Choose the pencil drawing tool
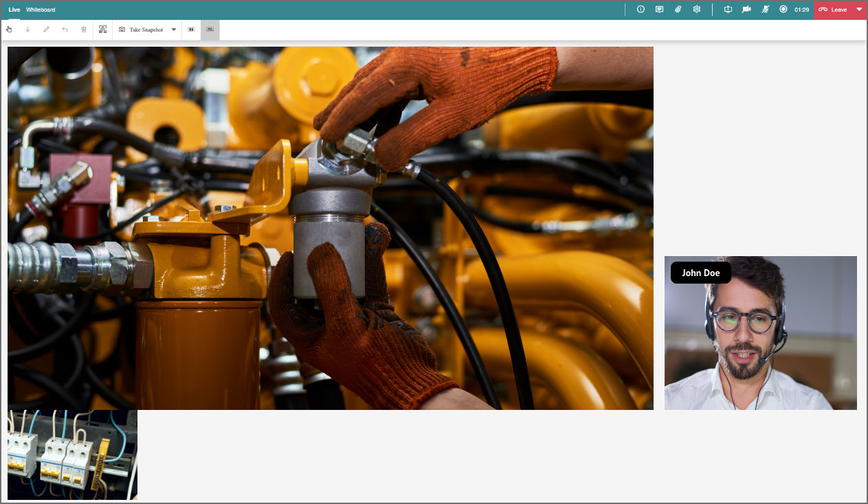The image size is (868, 504). tap(46, 30)
